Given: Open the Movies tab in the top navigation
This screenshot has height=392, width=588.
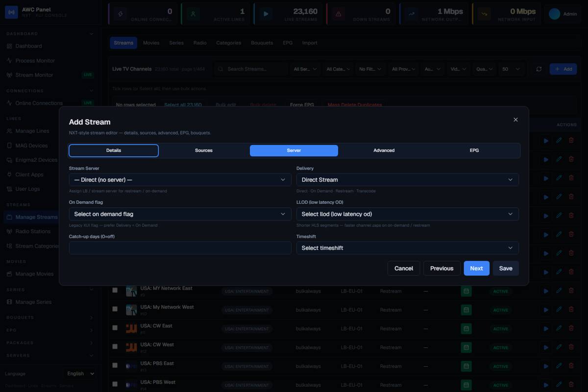Looking at the screenshot, I should pyautogui.click(x=151, y=43).
